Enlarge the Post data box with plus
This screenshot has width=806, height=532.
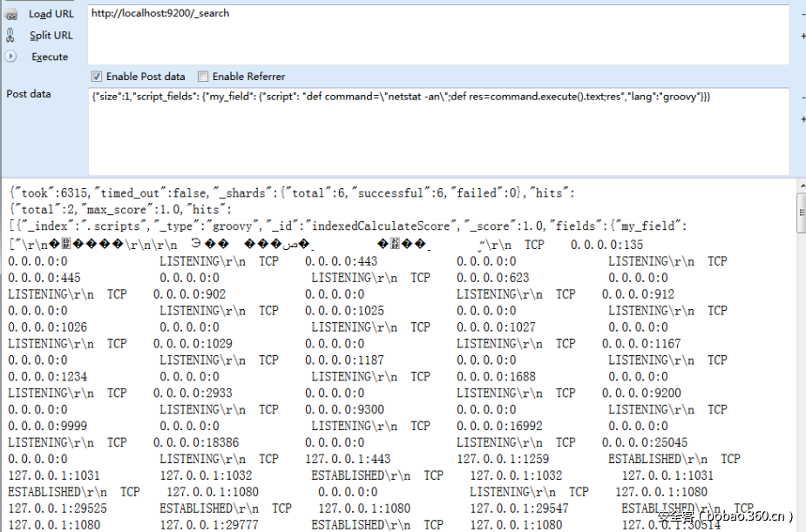(802, 119)
